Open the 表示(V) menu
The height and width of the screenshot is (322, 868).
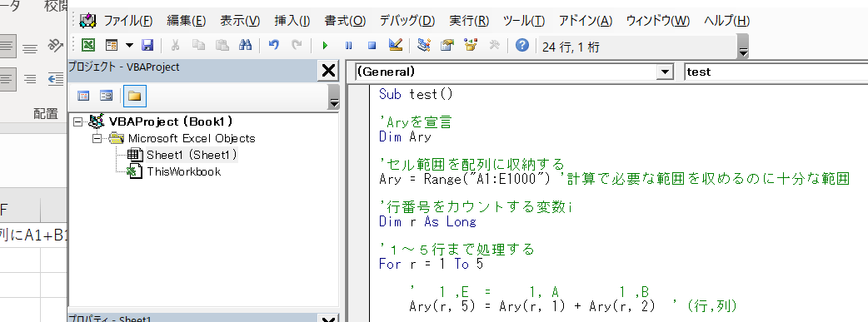coord(240,21)
